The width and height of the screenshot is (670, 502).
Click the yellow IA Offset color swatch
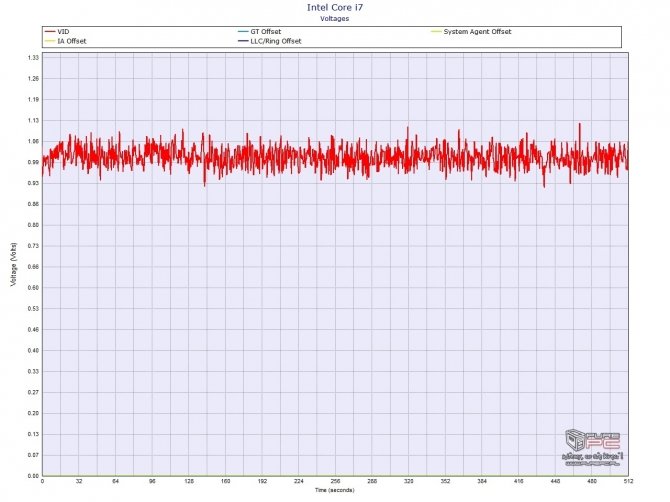[x=50, y=41]
